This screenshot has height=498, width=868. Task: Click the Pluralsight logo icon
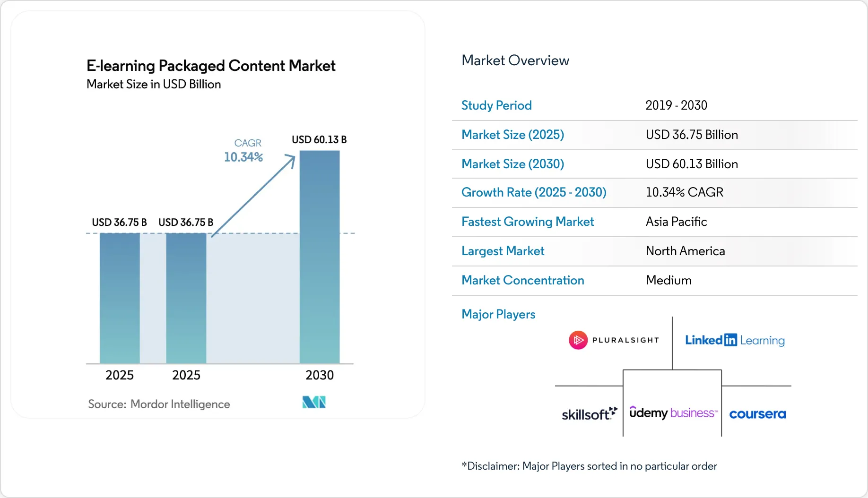614,340
